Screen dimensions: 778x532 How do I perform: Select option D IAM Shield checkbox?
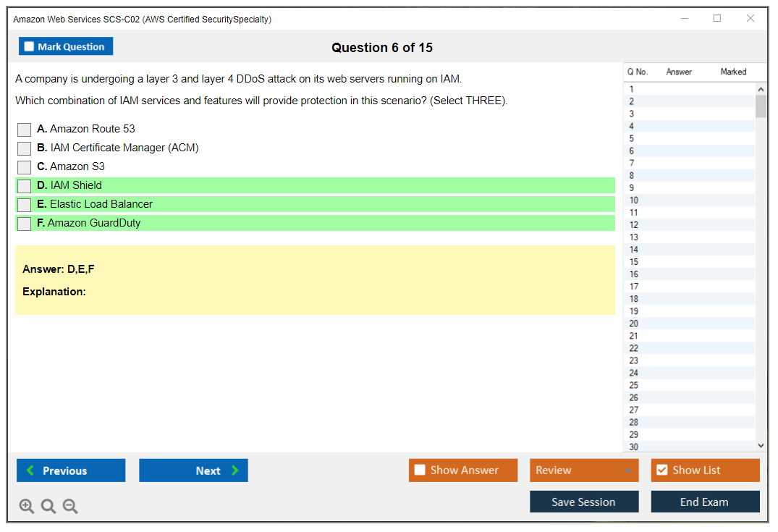pos(25,186)
